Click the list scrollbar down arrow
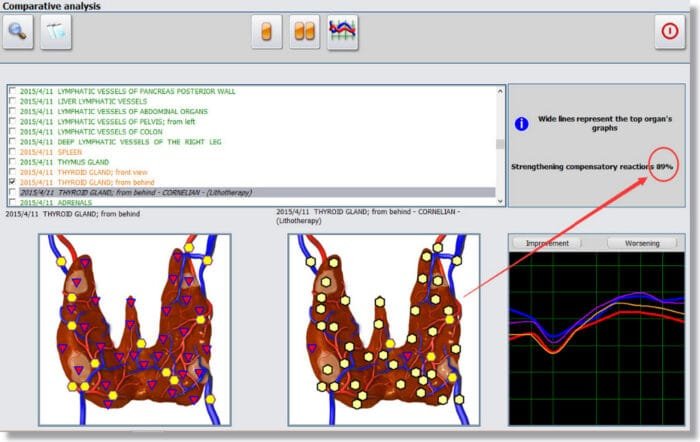The height and width of the screenshot is (442, 700). [500, 201]
